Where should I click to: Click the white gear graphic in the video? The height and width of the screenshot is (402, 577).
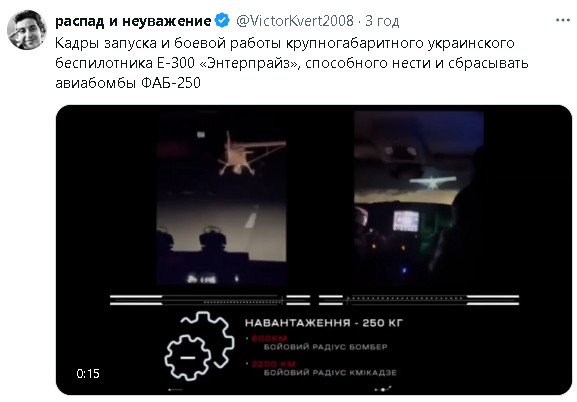click(x=199, y=346)
